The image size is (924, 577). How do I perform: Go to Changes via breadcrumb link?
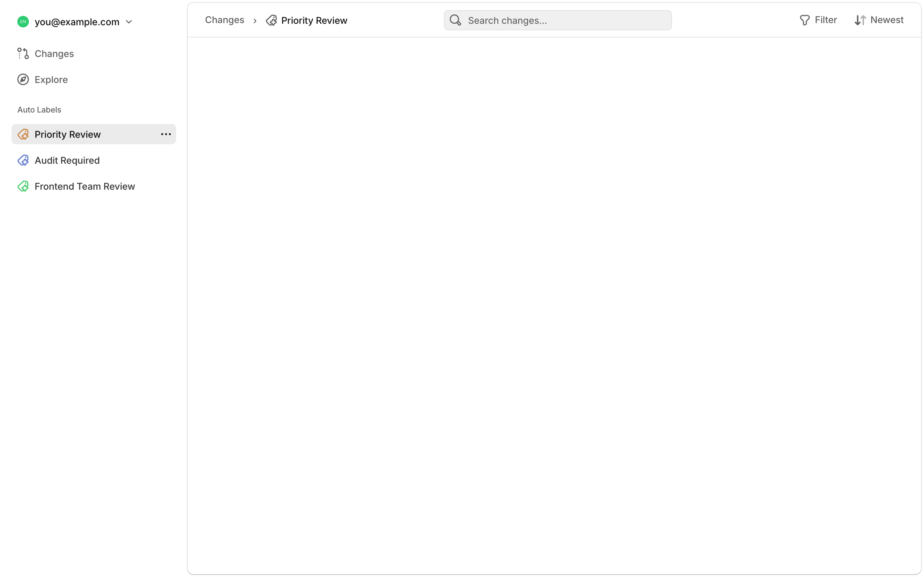tap(225, 20)
